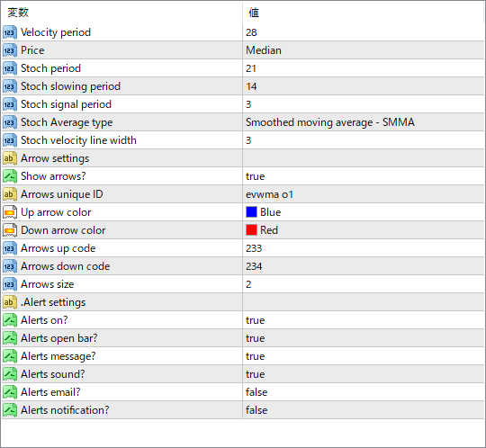The width and height of the screenshot is (486, 448).
Task: Toggle the Alerts sound? true value
Action: [364, 374]
